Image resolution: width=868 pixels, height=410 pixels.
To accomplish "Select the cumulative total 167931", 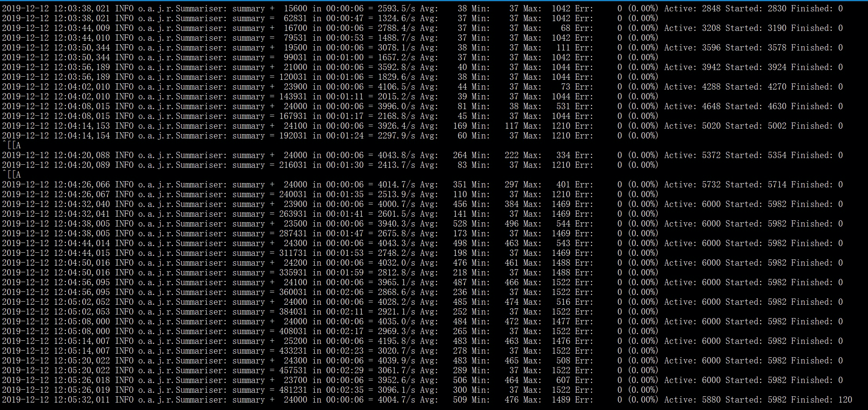I will coord(293,116).
